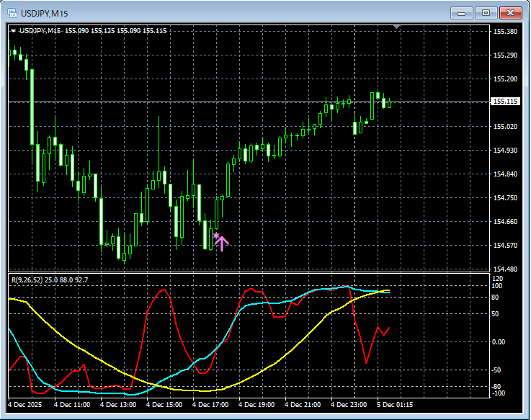The image size is (531, 420).
Task: Click the 4 Dec 2025 date label
Action: (27, 405)
